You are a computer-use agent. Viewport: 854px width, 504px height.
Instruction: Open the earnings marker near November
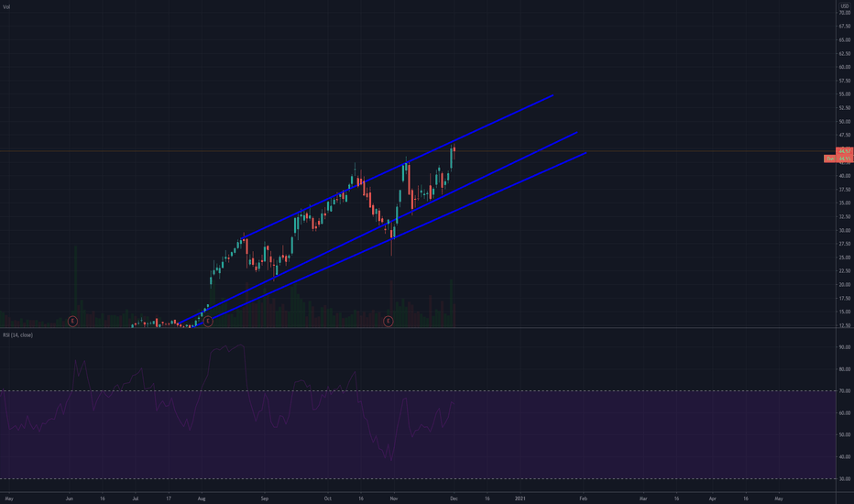(389, 322)
